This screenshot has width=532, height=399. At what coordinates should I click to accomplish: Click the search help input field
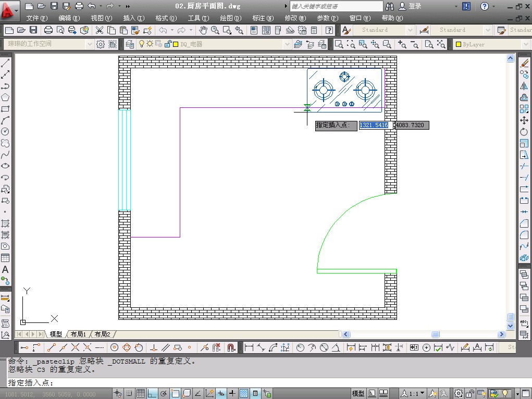pos(336,6)
